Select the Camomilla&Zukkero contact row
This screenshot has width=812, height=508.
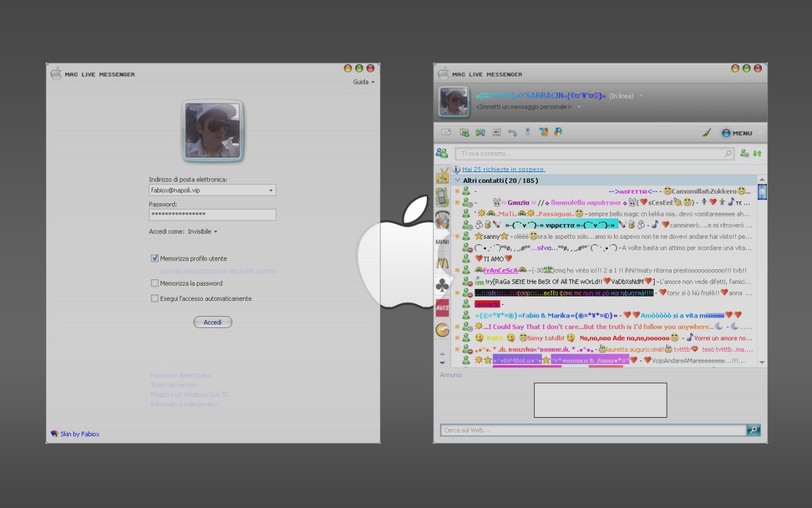click(x=605, y=191)
